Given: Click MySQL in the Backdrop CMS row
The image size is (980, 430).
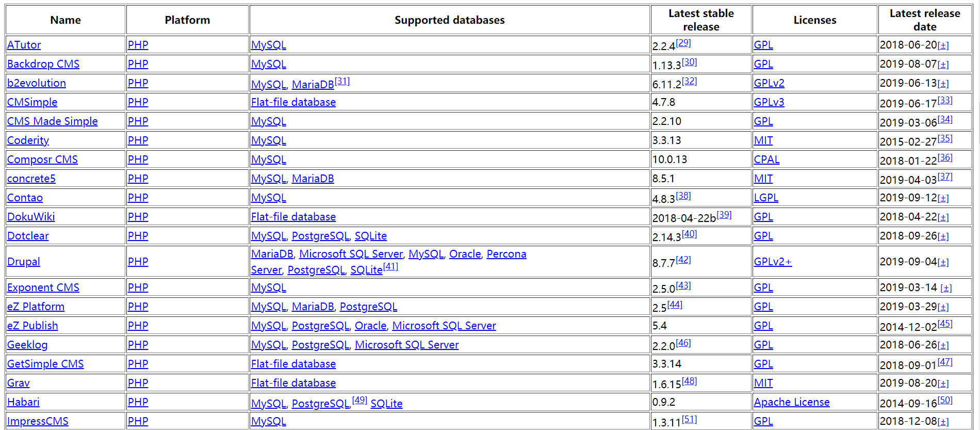Looking at the screenshot, I should [268, 64].
